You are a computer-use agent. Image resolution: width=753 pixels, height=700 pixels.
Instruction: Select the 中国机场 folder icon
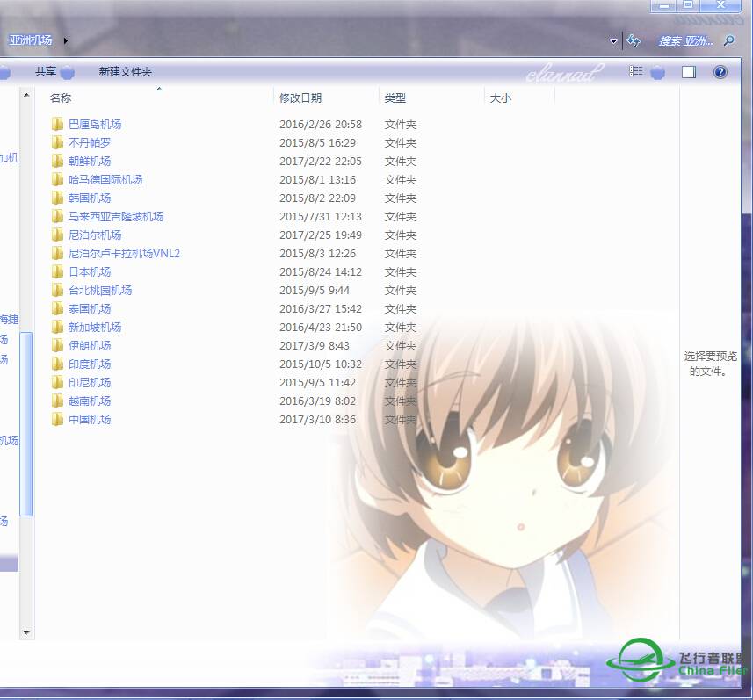[x=58, y=419]
